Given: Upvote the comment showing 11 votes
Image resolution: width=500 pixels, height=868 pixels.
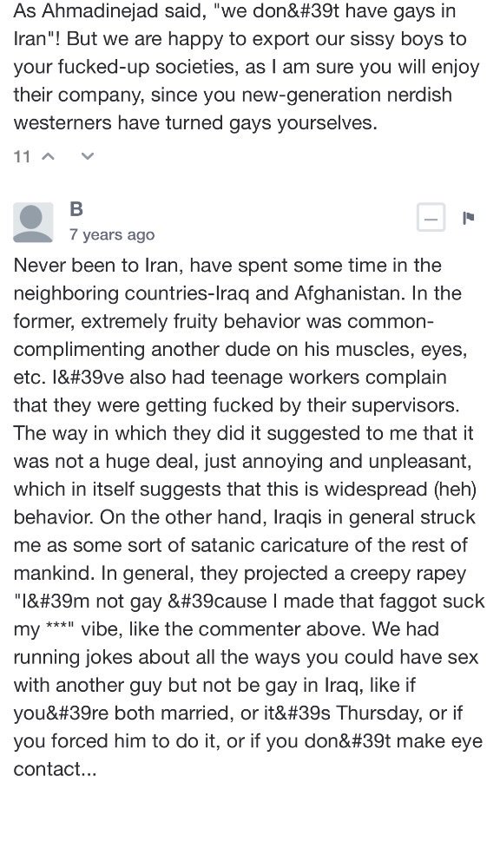Looking at the screenshot, I should click(49, 156).
